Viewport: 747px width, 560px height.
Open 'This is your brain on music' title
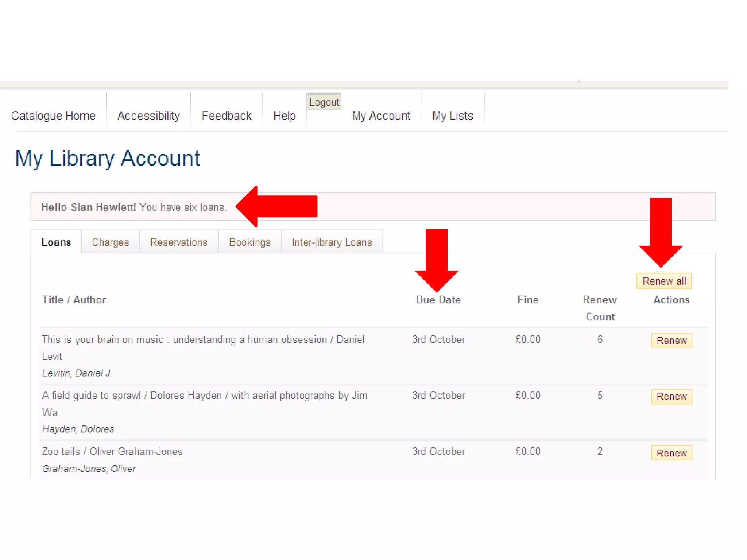[x=203, y=339]
